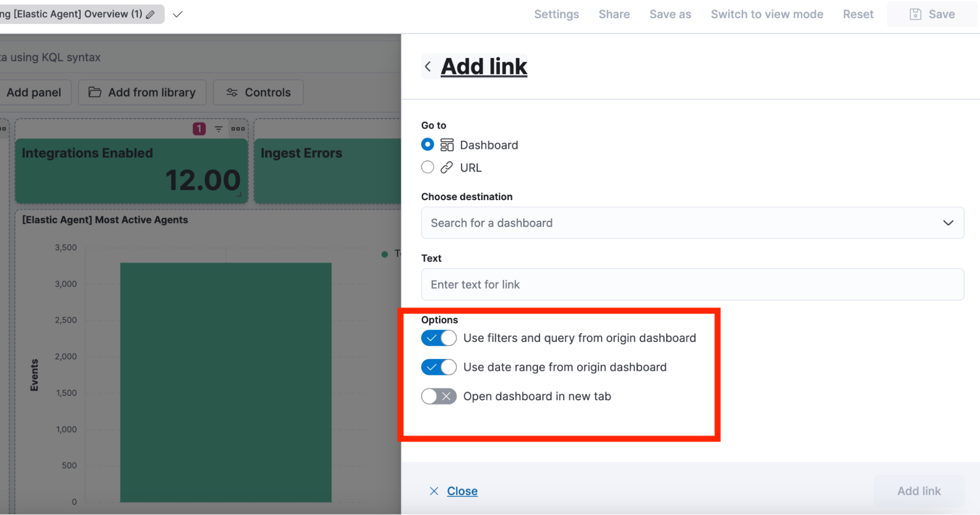This screenshot has width=980, height=515.
Task: Click the dashboard icon next to Dashboard option
Action: pyautogui.click(x=447, y=145)
